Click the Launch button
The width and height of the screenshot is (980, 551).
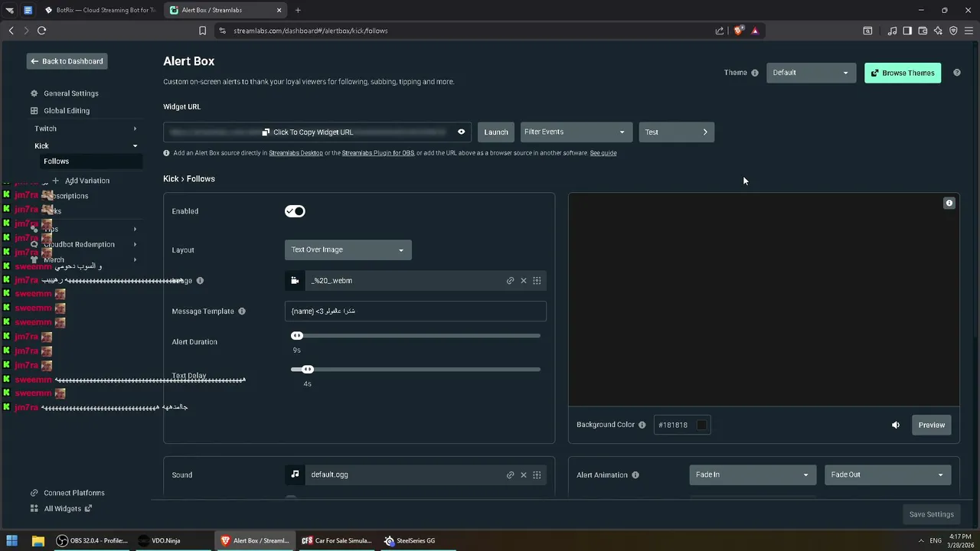click(496, 132)
